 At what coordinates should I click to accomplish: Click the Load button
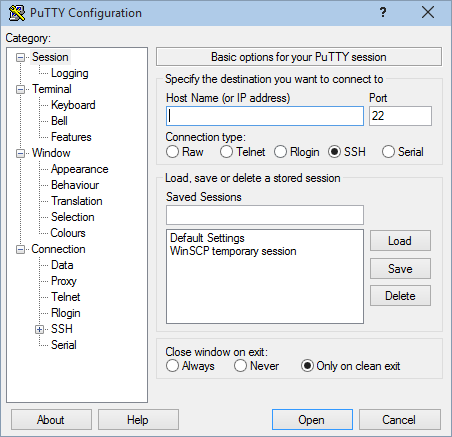coord(400,241)
